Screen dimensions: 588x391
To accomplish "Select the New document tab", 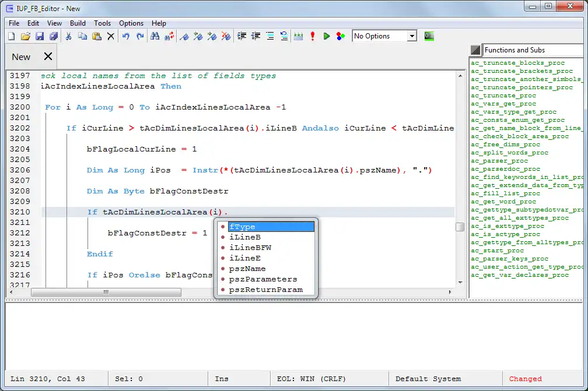I will pyautogui.click(x=21, y=57).
